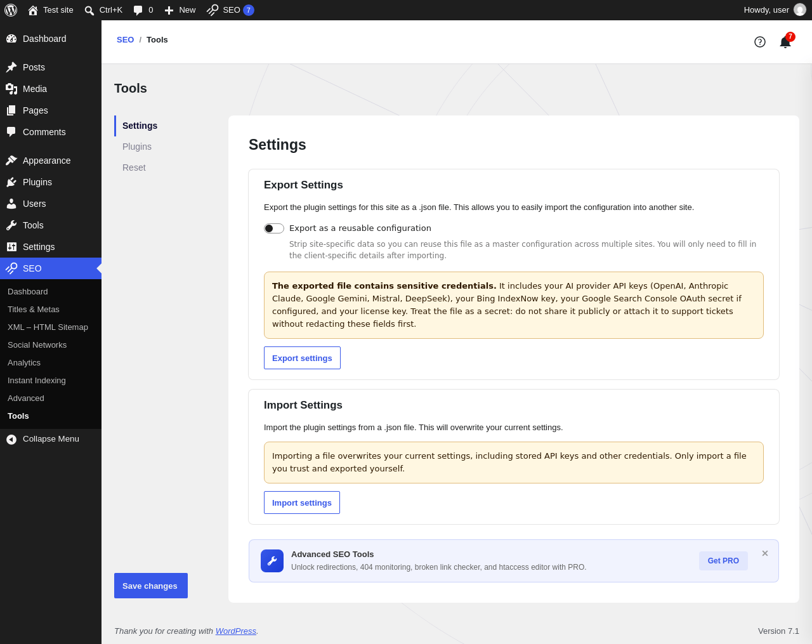
Task: Follow the WordPress footer link
Action: point(236,631)
